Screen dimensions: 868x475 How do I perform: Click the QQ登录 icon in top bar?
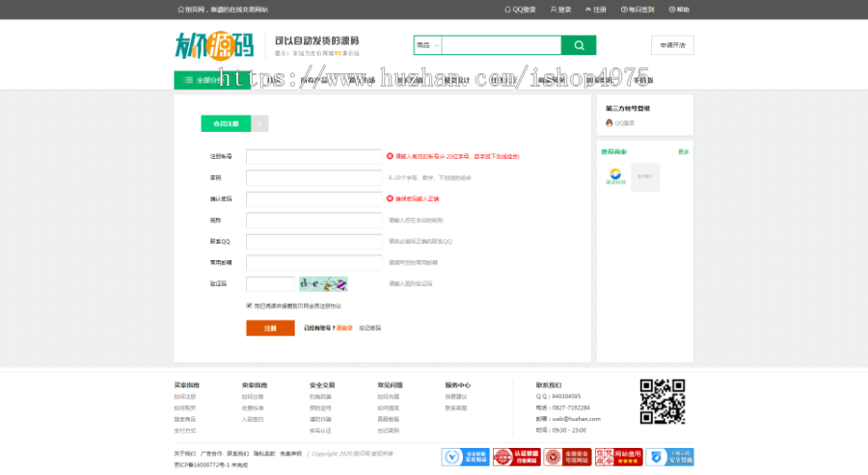(508, 10)
